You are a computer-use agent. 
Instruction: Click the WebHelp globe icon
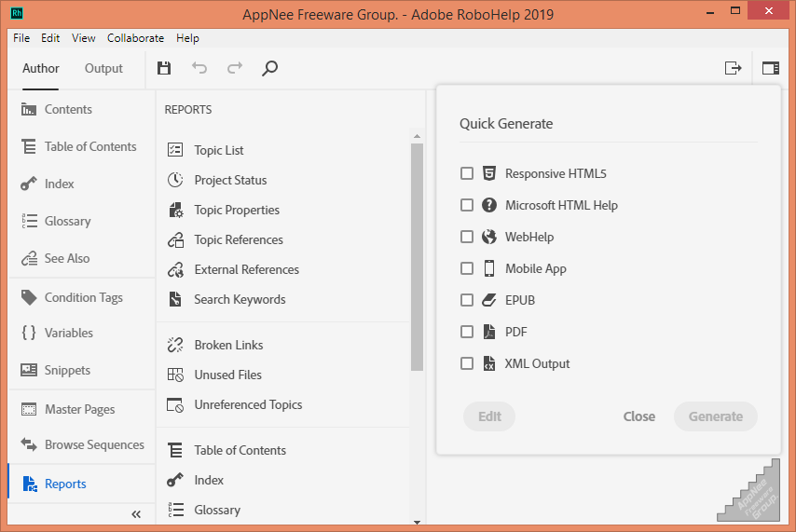[x=488, y=237]
